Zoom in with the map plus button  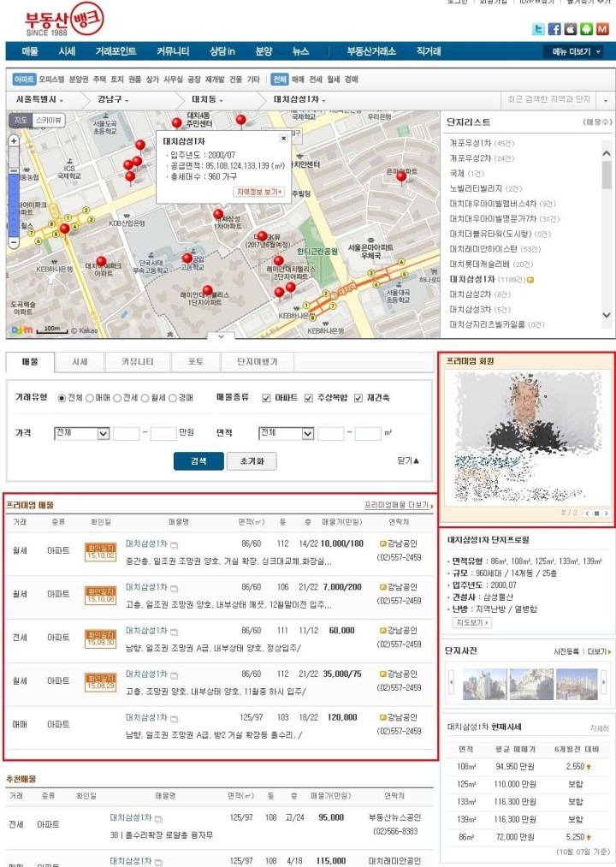point(14,140)
